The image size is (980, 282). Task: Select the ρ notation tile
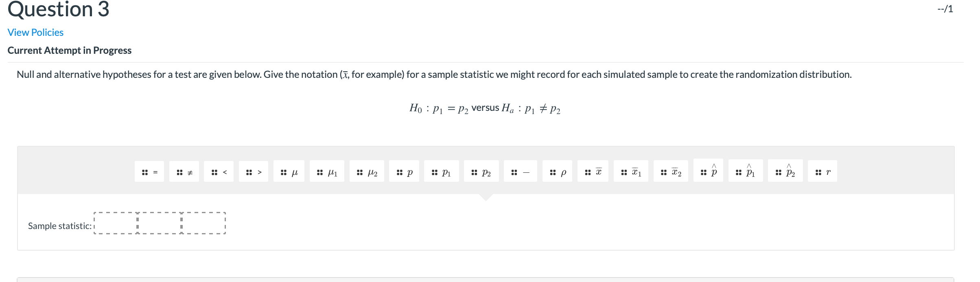(557, 172)
